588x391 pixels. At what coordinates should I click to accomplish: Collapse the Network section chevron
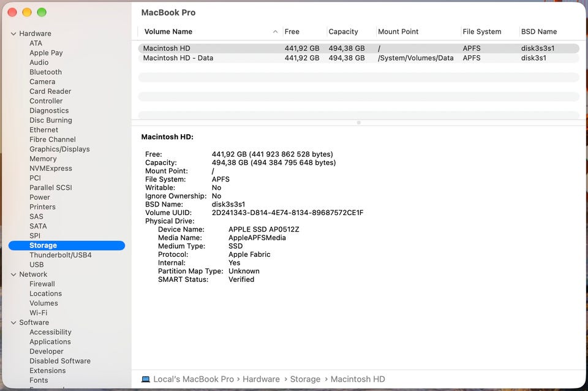13,275
